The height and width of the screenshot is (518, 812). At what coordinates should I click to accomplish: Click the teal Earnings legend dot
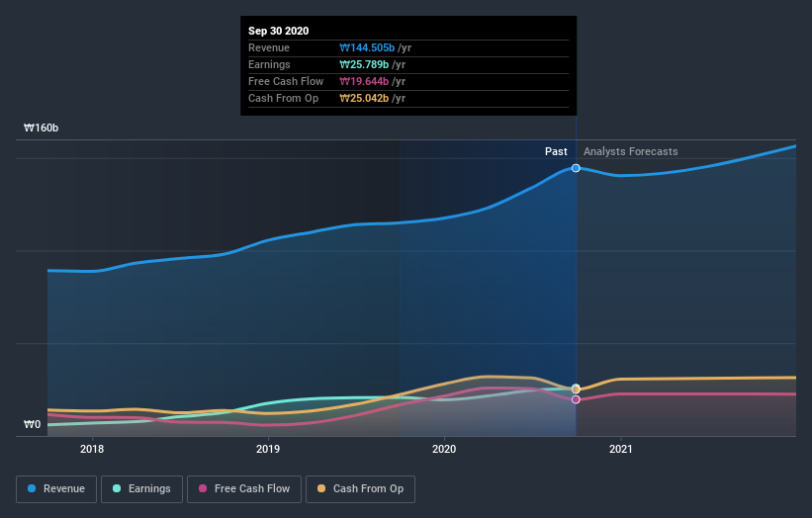point(117,488)
